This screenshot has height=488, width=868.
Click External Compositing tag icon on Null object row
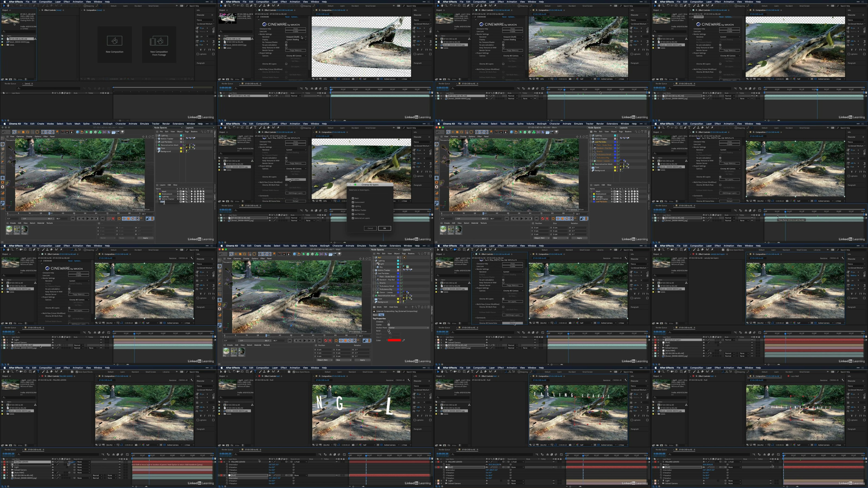point(404,258)
